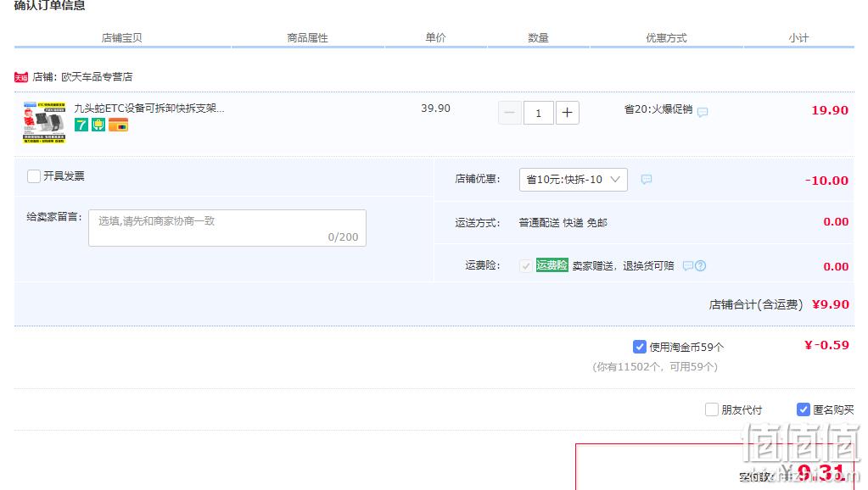The image size is (868, 490).
Task: Toggle the 开具发票 invoice checkbox
Action: point(34,175)
